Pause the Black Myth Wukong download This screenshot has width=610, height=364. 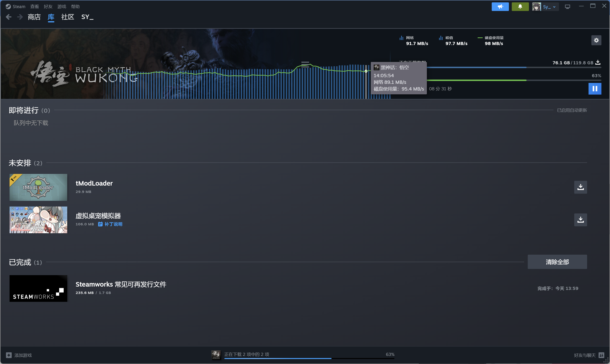pyautogui.click(x=594, y=89)
